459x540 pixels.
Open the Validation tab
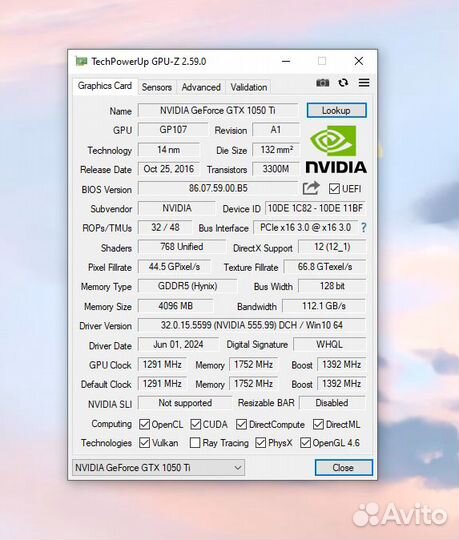point(249,87)
